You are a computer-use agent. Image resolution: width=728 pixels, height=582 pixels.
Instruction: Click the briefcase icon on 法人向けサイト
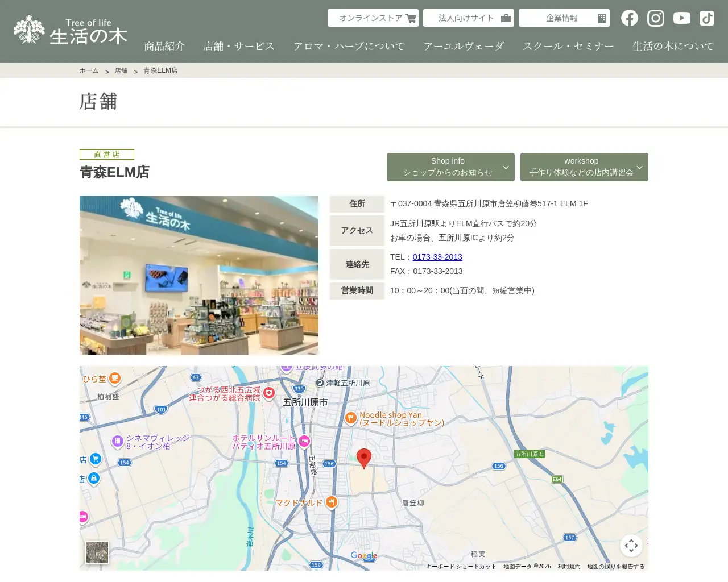coord(506,18)
